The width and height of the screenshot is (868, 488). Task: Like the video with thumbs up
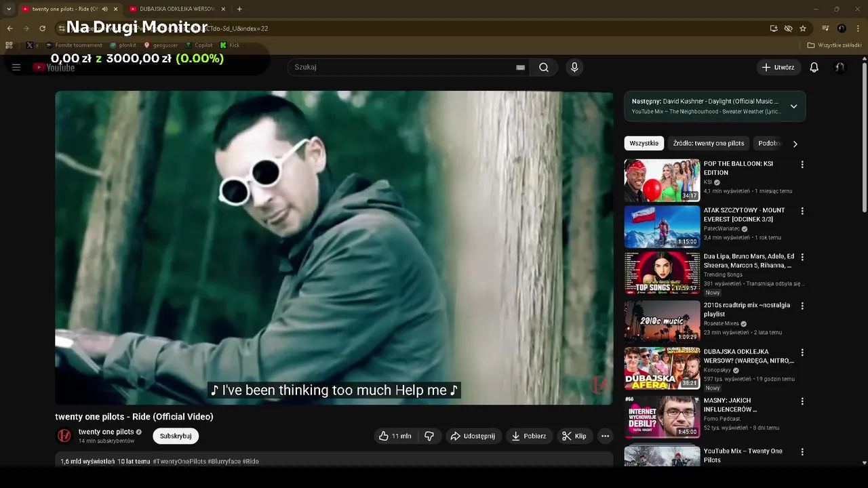[395, 436]
